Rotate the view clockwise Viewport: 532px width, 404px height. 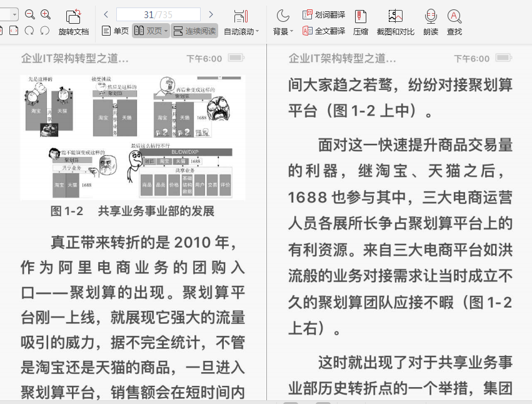(29, 31)
